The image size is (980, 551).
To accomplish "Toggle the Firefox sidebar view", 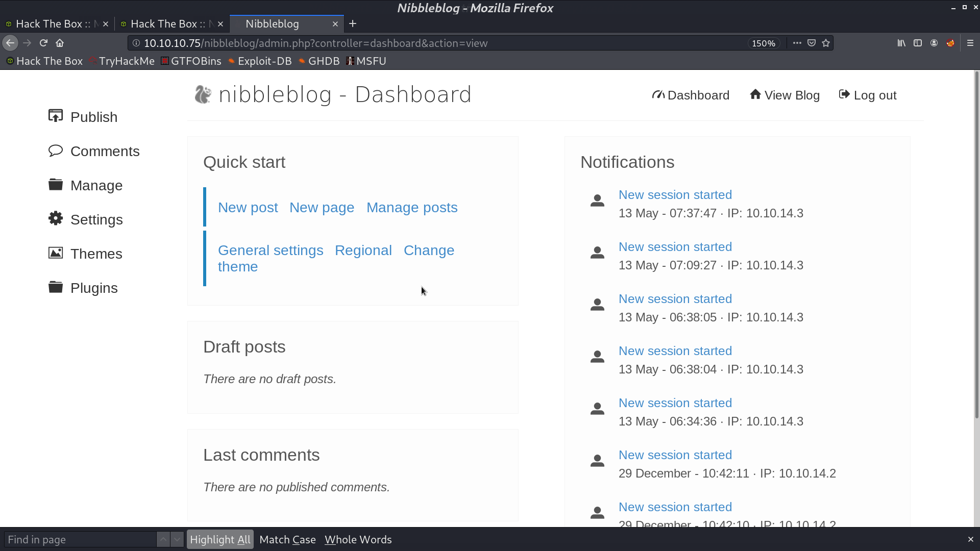I will (x=918, y=43).
